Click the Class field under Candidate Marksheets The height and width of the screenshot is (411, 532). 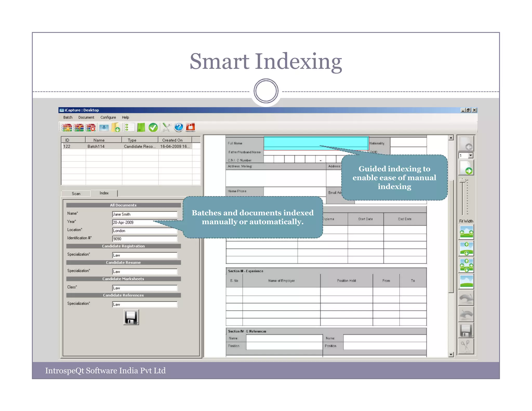pos(145,288)
